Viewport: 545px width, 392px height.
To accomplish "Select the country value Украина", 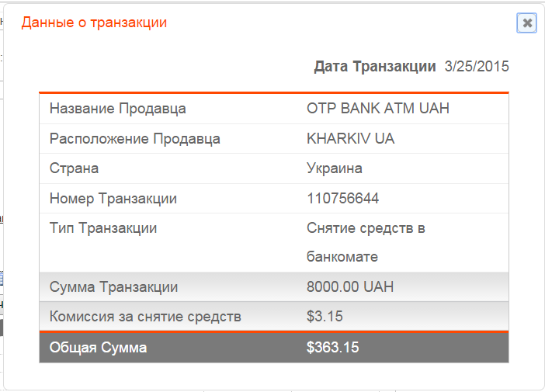I will (x=335, y=168).
